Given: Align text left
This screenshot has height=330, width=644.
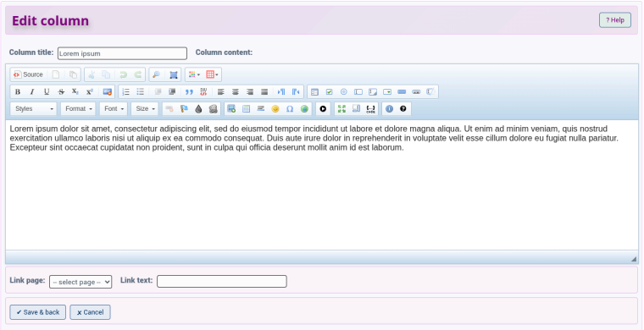Looking at the screenshot, I should tap(221, 92).
